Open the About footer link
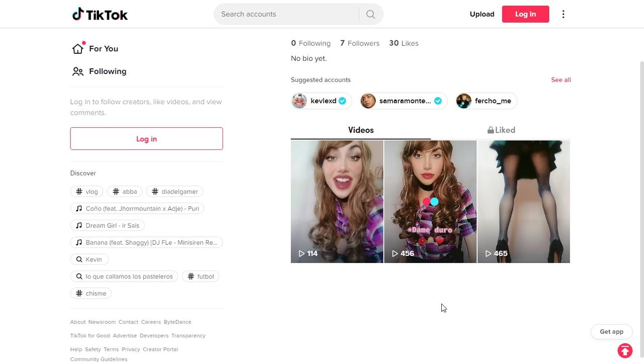Screen dimensions: 644x362 click(x=78, y=322)
